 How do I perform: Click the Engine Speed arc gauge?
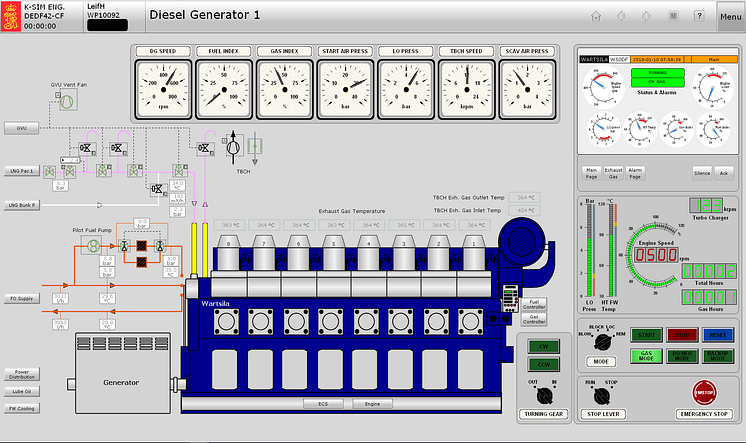[654, 255]
